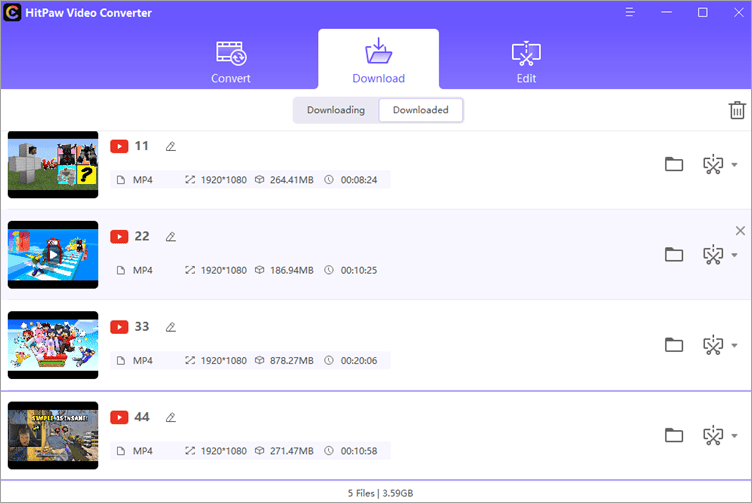The width and height of the screenshot is (752, 503).
Task: Switch to the Downloading list
Action: pos(336,110)
